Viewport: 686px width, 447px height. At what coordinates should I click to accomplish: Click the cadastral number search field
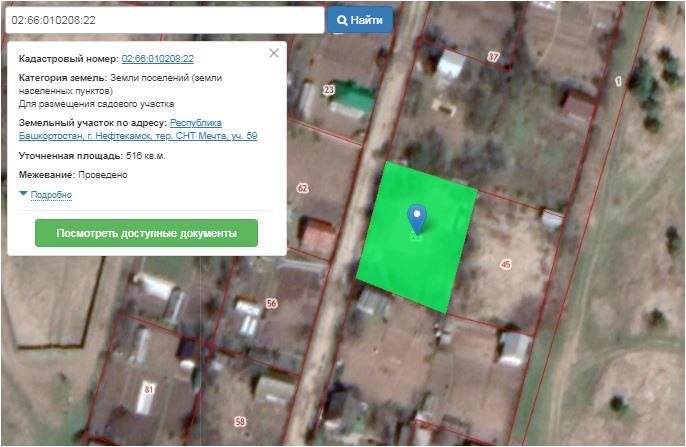pos(163,20)
